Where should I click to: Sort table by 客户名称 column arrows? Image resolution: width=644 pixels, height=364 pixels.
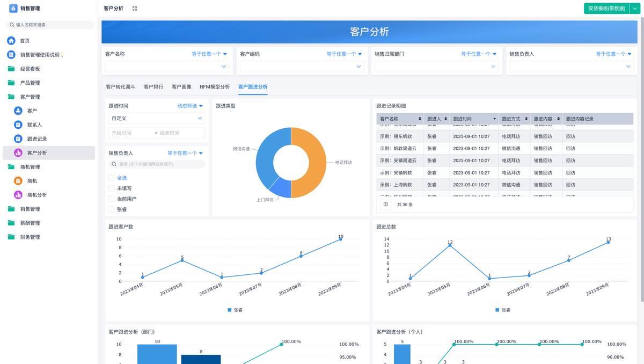[x=420, y=119]
